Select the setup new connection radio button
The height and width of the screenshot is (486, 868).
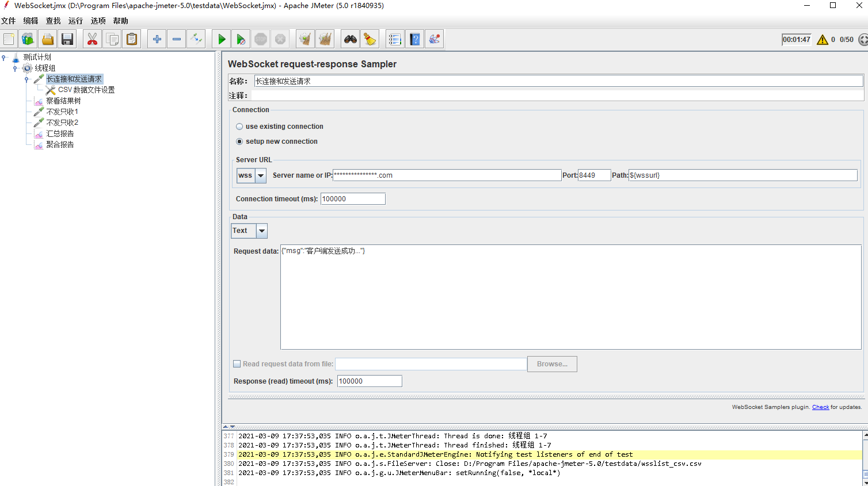tap(239, 141)
